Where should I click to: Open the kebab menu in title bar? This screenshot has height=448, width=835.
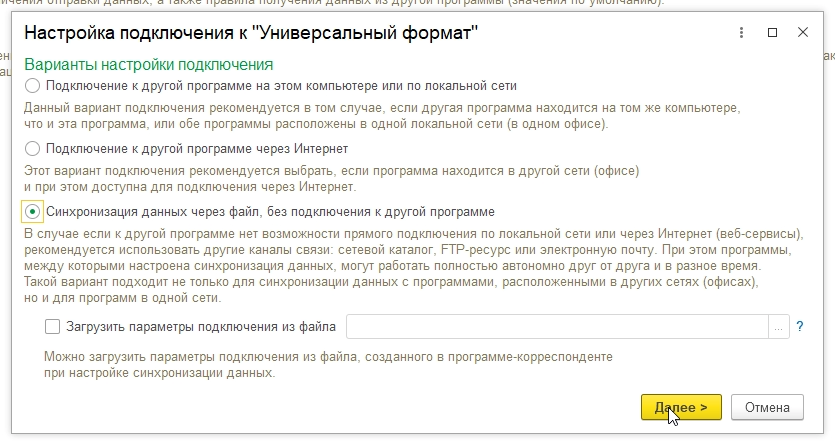[739, 33]
